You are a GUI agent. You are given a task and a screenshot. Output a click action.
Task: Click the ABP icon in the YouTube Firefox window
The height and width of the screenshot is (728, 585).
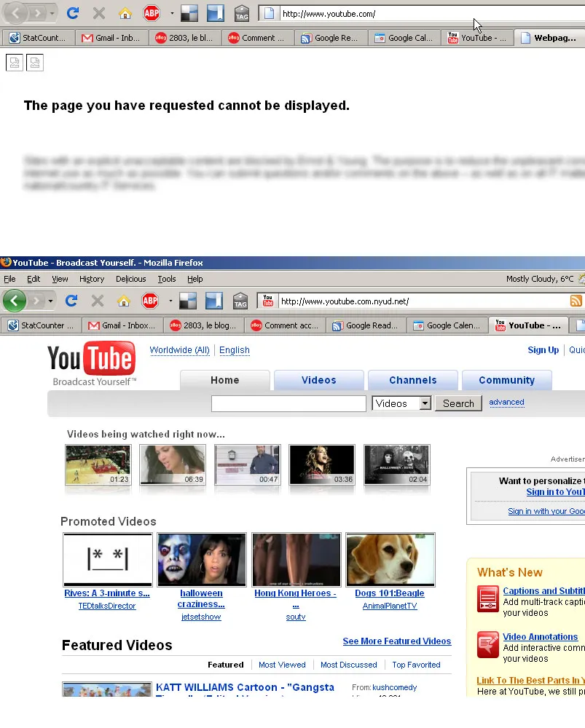(150, 301)
